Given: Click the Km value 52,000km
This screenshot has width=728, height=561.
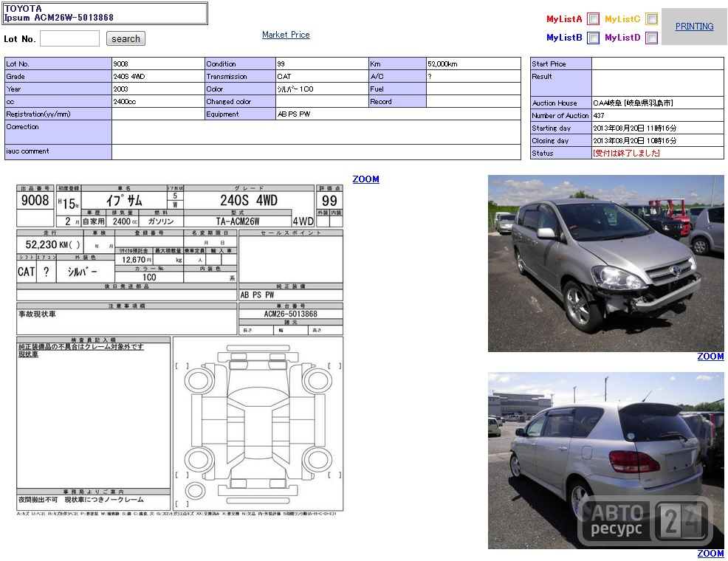Looking at the screenshot, I should (x=442, y=64).
